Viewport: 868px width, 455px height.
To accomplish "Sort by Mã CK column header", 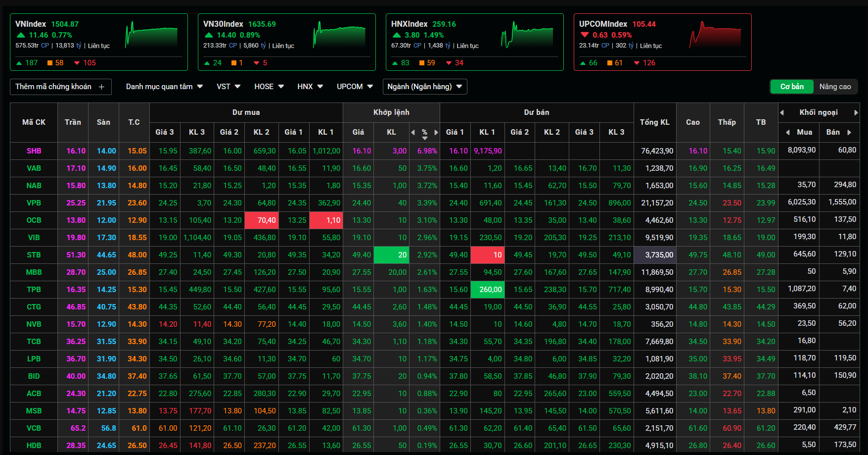I will 34,122.
